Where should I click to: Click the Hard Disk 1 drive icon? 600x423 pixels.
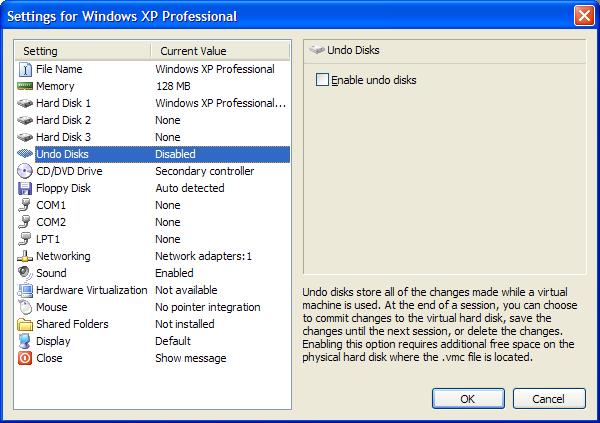pos(25,103)
